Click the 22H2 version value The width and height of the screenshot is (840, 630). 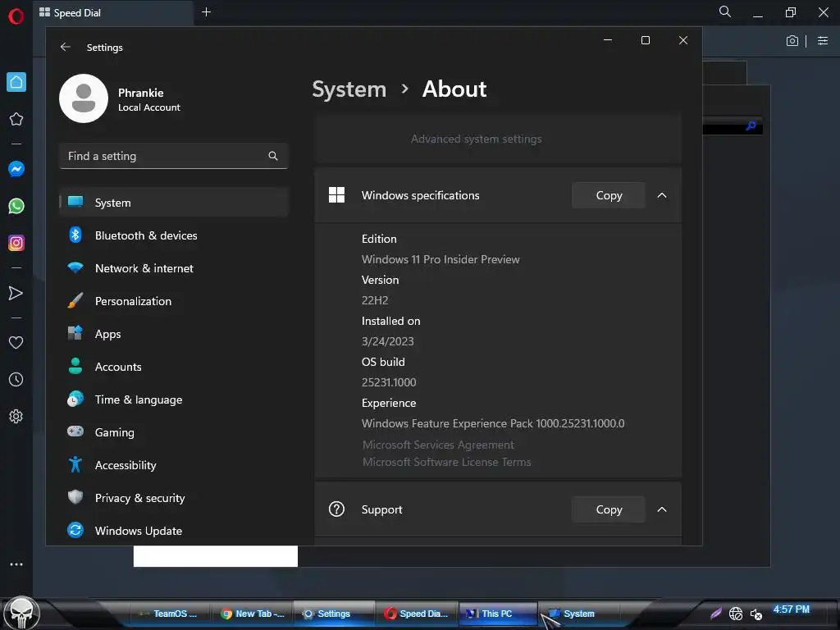(x=375, y=300)
